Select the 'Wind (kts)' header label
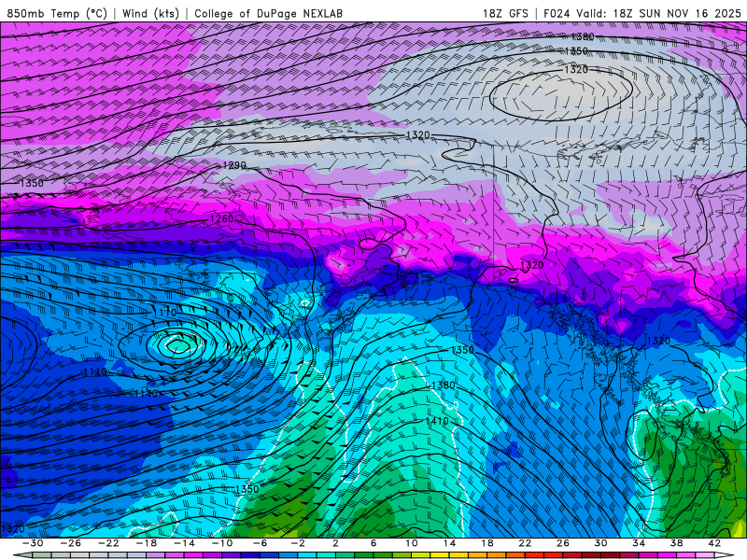 tap(150, 13)
